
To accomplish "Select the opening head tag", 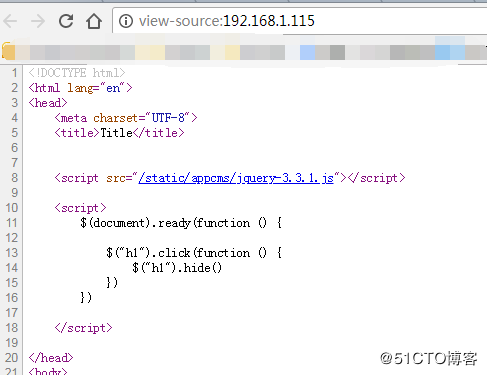I will (x=48, y=103).
